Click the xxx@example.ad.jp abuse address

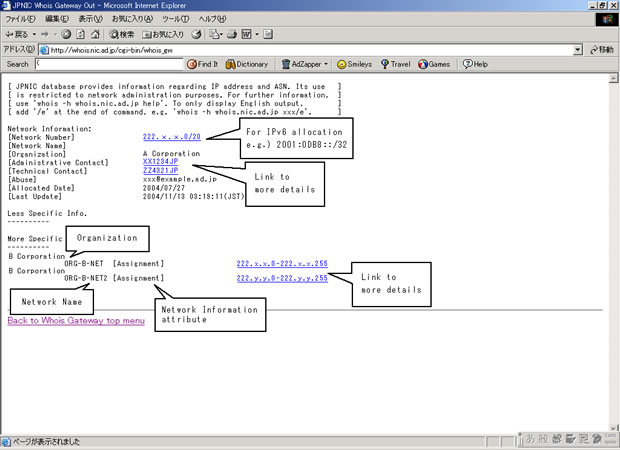pyautogui.click(x=180, y=179)
